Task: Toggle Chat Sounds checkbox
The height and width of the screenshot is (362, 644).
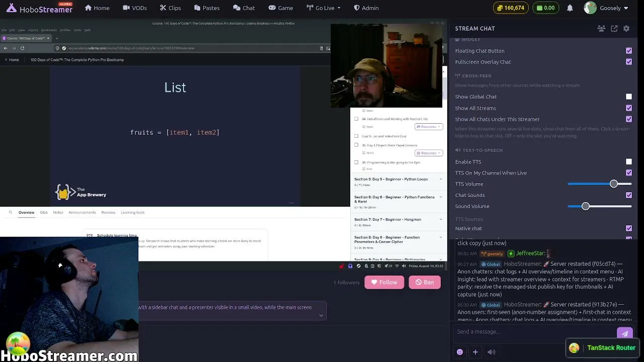Action: pos(629,195)
